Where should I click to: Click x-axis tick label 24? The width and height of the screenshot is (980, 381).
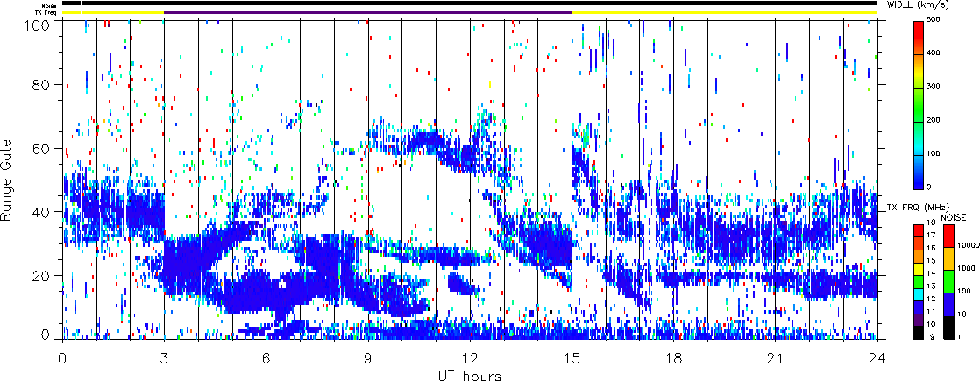coord(877,359)
